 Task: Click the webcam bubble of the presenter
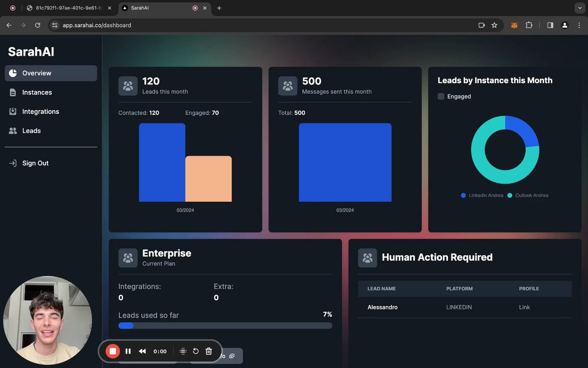pos(48,320)
